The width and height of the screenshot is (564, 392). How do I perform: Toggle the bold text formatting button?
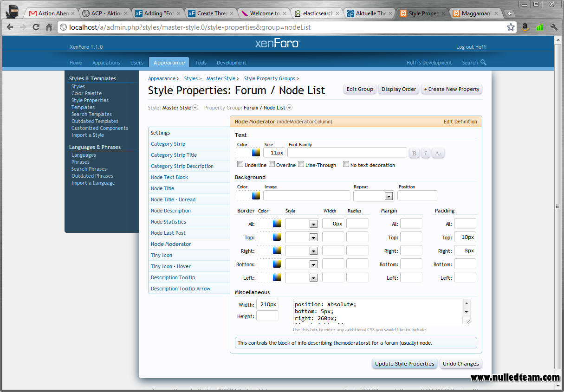coord(414,153)
